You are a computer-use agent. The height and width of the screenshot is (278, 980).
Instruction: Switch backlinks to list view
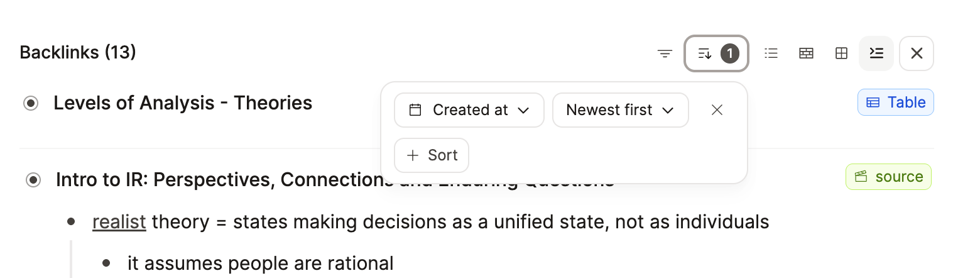point(771,53)
